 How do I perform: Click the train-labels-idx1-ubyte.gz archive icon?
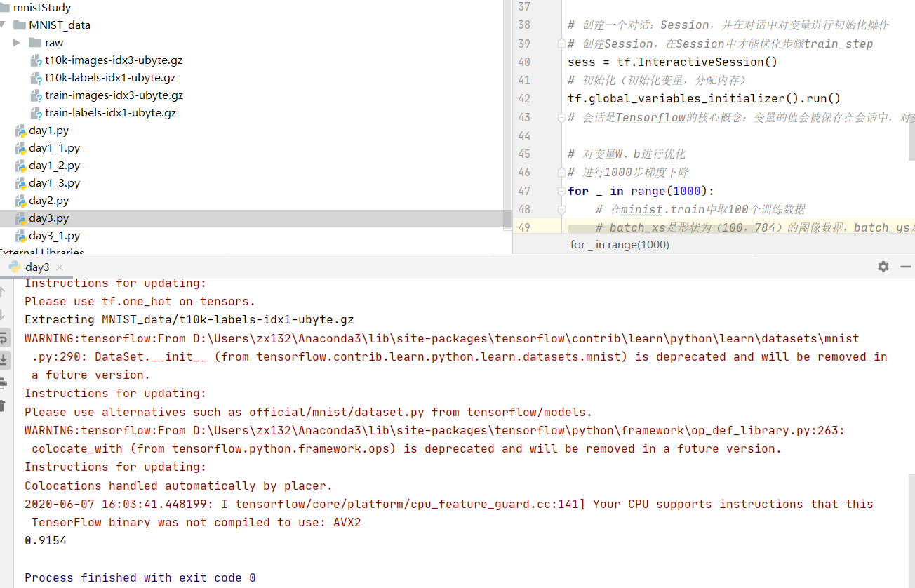coord(36,113)
